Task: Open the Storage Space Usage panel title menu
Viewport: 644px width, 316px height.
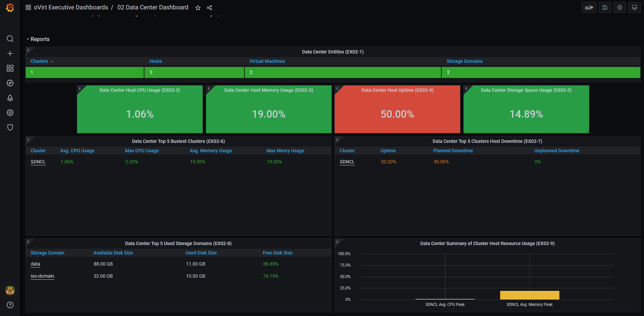Action: 526,90
